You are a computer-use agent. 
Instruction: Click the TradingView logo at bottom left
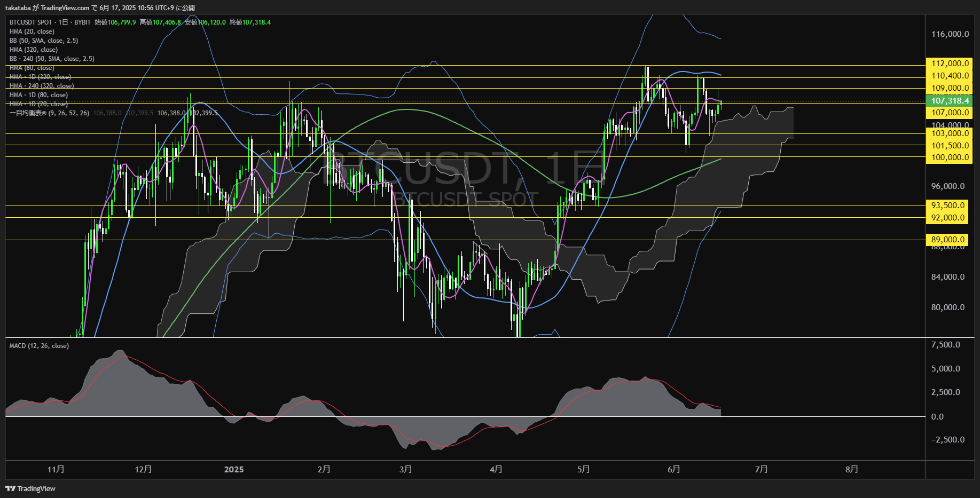coord(30,488)
